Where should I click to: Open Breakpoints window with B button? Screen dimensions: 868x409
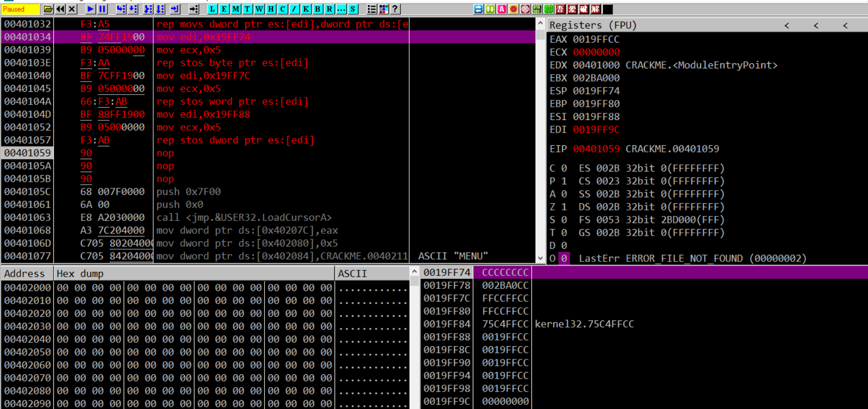(318, 9)
